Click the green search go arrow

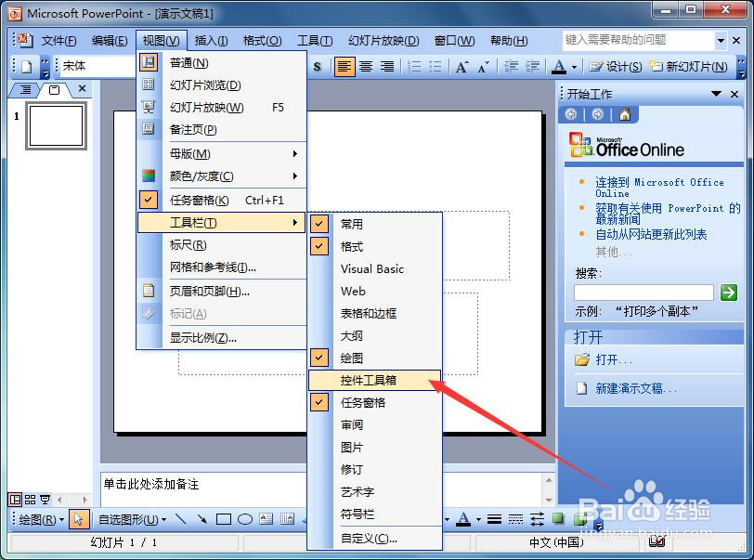tap(729, 292)
